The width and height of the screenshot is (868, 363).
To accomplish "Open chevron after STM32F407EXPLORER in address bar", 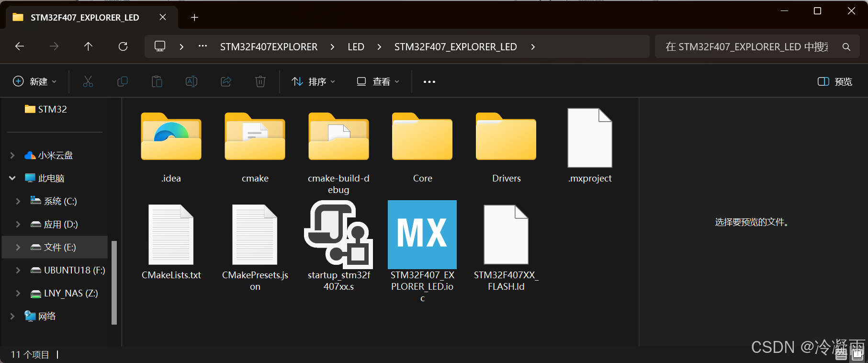I will [332, 47].
